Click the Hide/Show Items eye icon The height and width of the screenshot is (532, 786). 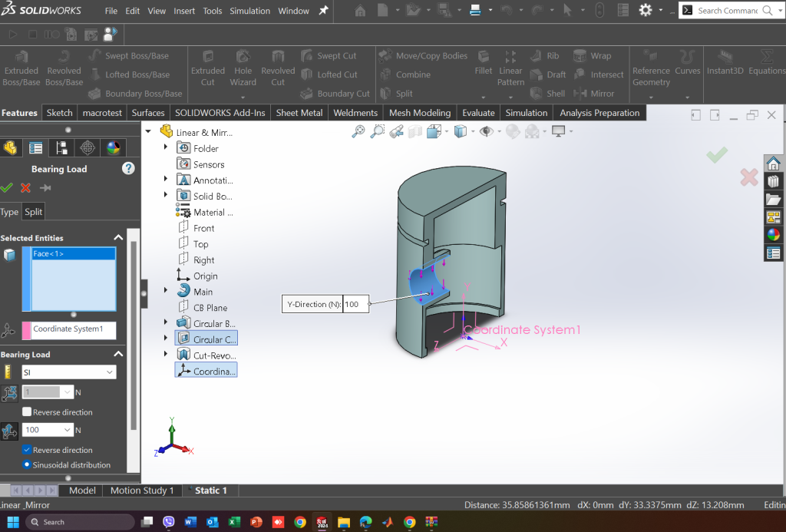[x=486, y=132]
